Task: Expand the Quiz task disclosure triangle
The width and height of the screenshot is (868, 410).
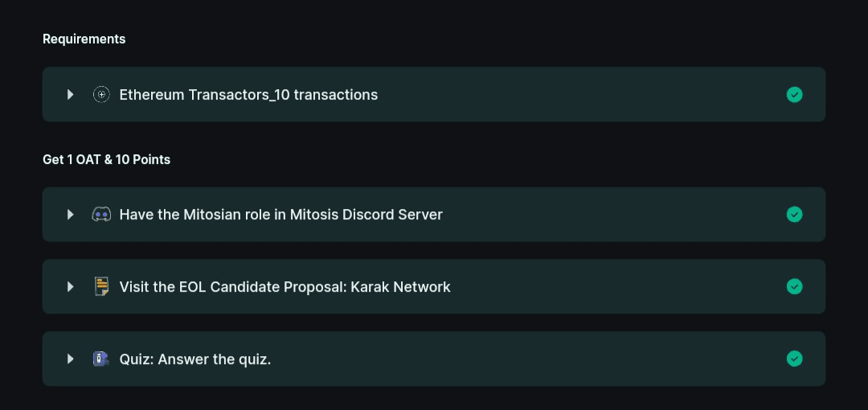Action: pyautogui.click(x=71, y=359)
